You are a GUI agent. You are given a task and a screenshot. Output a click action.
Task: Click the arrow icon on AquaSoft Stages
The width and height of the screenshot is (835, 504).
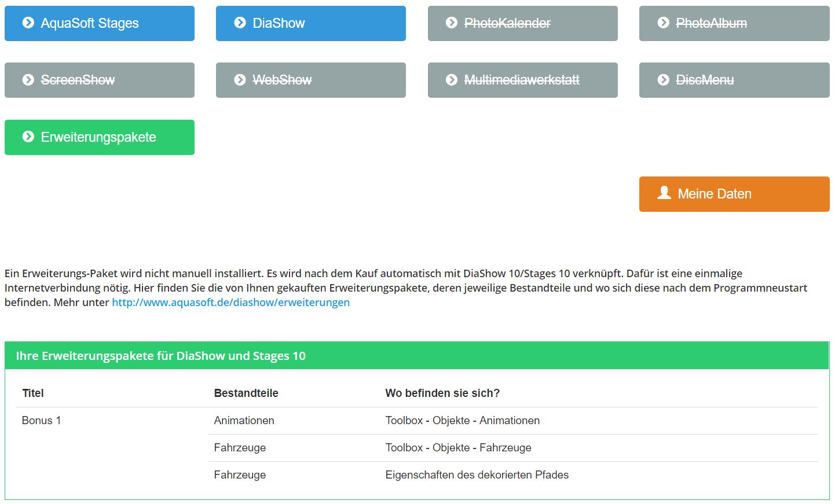point(28,23)
